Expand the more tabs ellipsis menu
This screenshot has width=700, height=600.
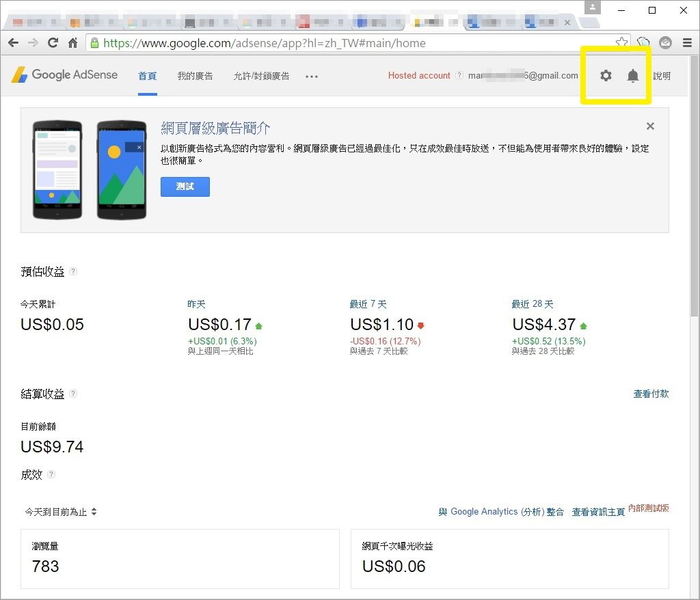[312, 77]
